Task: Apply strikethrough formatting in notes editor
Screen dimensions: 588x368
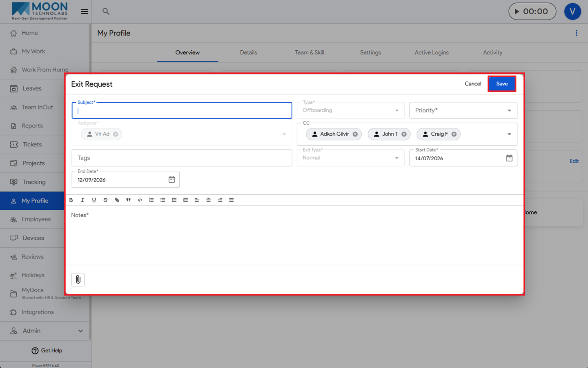Action: 105,200
